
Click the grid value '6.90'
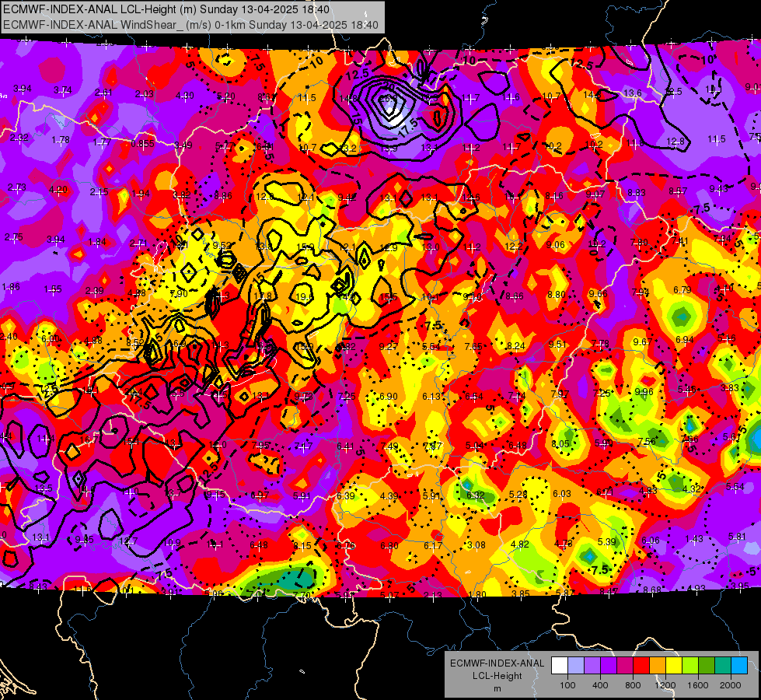point(389,397)
